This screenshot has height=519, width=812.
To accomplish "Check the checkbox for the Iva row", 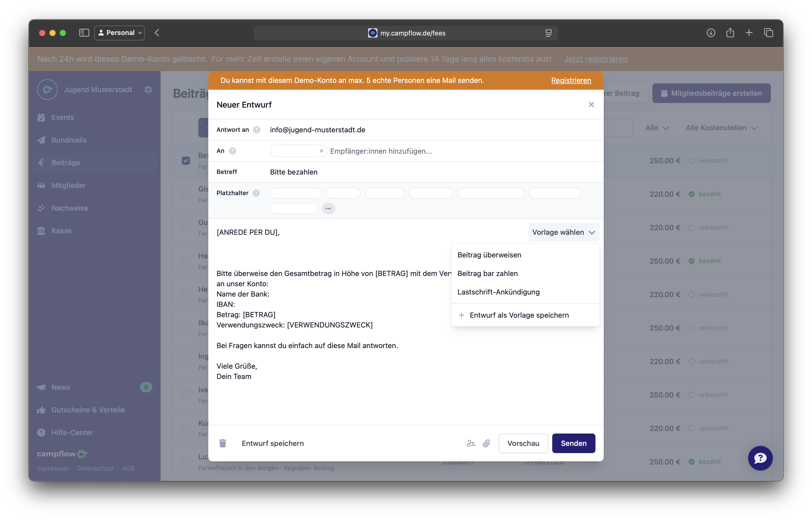I will [x=186, y=395].
